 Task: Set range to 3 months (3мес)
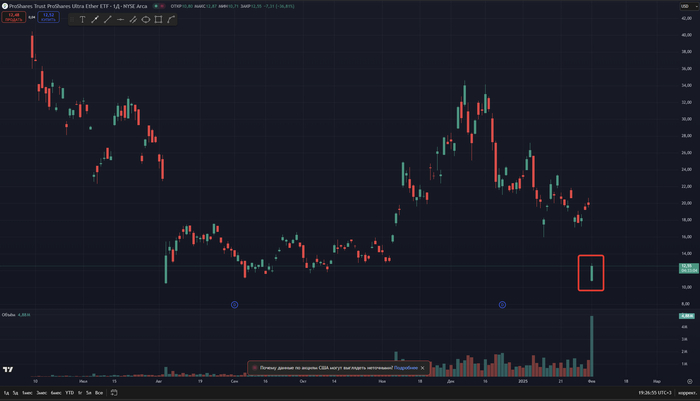tap(42, 393)
